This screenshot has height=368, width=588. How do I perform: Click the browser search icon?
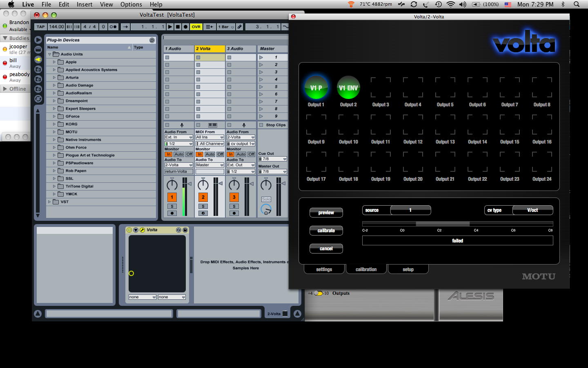pyautogui.click(x=152, y=40)
